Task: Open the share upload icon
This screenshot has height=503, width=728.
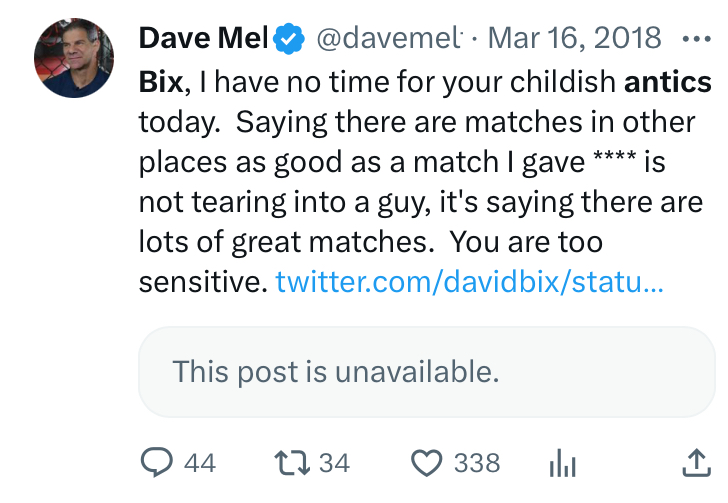Action: [696, 463]
